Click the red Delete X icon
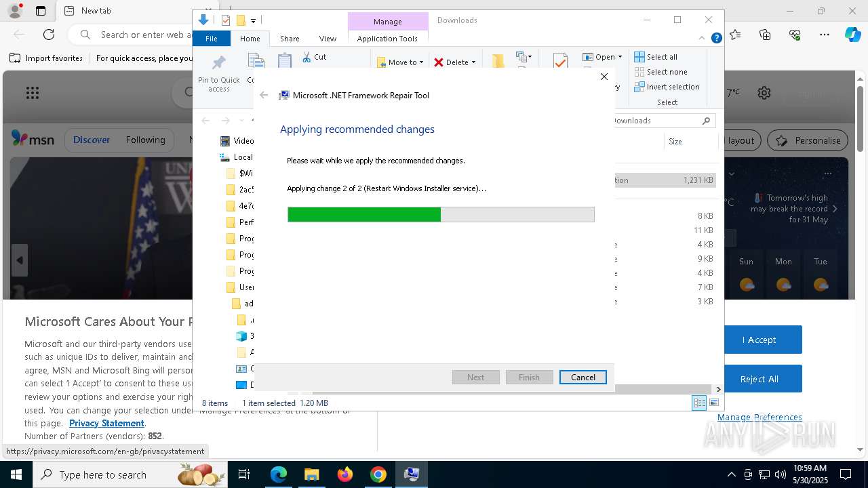 coord(439,62)
